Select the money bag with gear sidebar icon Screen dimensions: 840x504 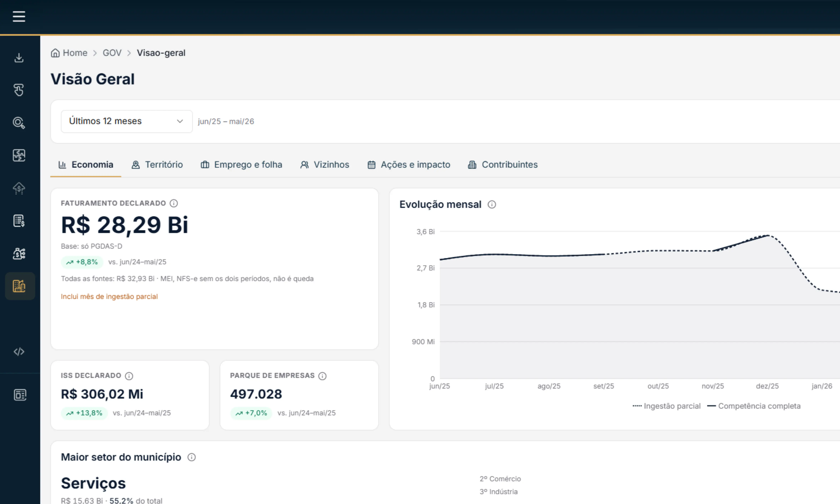(x=19, y=253)
